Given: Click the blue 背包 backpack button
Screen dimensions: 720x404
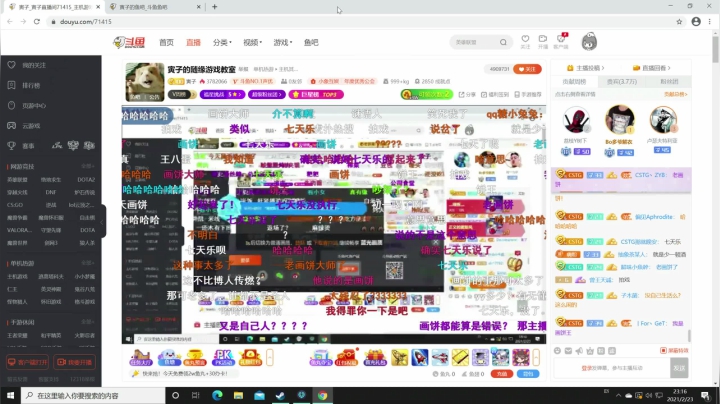Looking at the screenshot, I should 528,374.
